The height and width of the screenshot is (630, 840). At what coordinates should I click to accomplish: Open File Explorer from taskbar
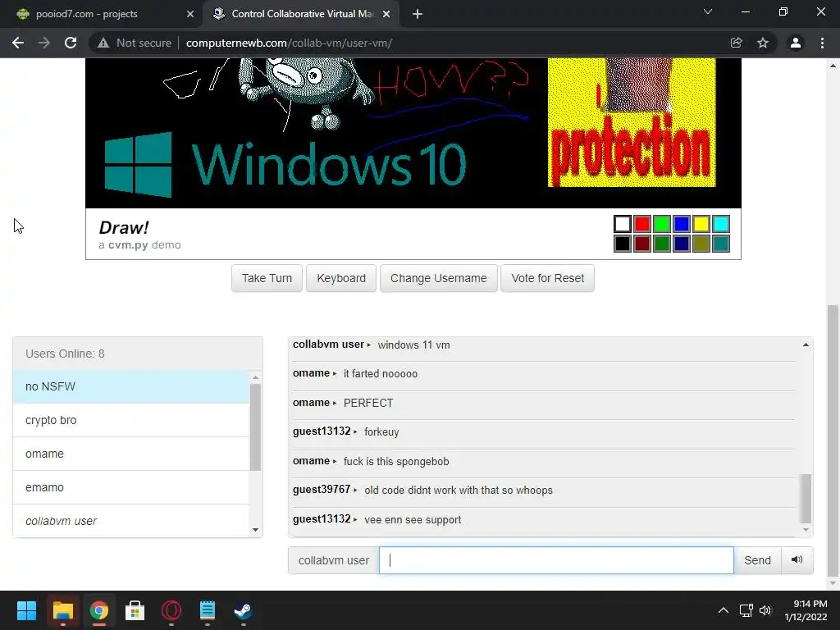(62, 610)
